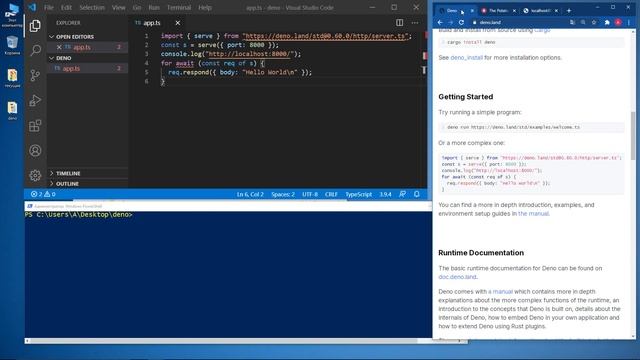
Task: Open the Edit menu
Action: (x=66, y=7)
